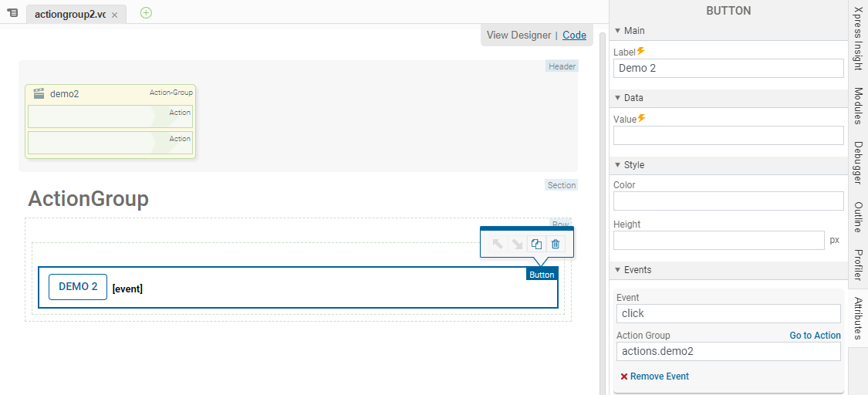Viewport: 868px width, 395px height.
Task: Close the actiongroup2 tab
Action: (115, 15)
